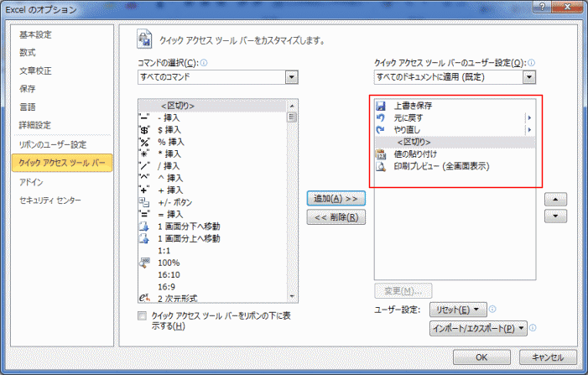Click the キャンセル button
Viewport: 588px width, 375px height.
[548, 357]
